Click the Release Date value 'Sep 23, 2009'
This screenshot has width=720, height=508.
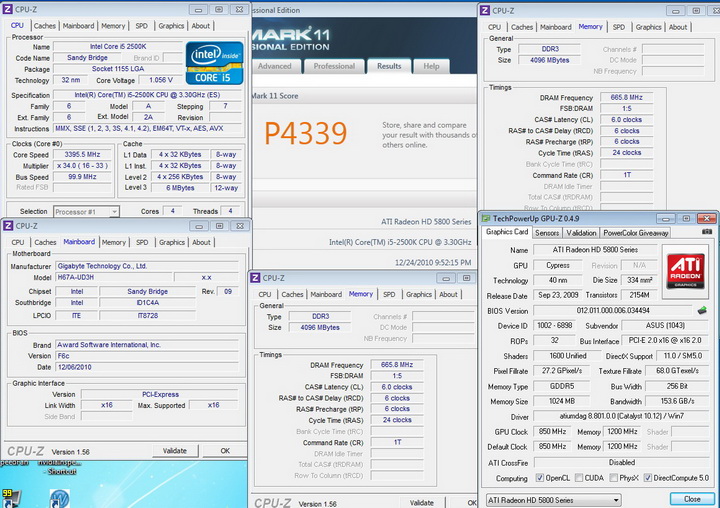[557, 295]
